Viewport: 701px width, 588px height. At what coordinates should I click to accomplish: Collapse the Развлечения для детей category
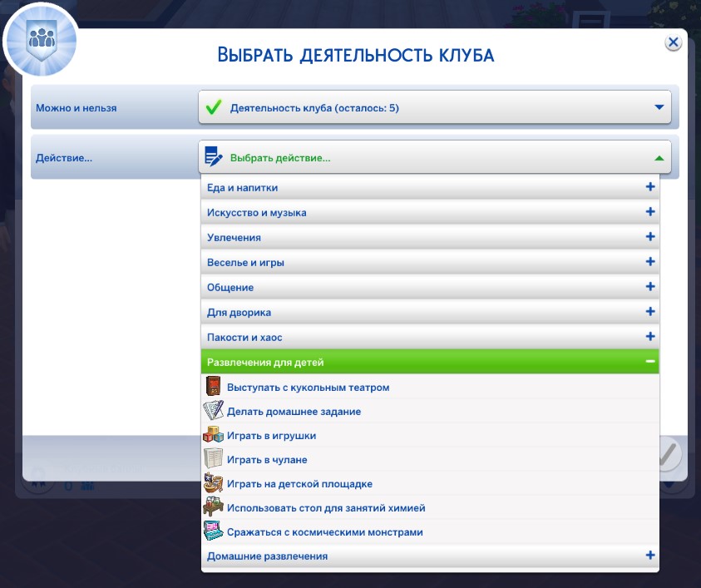tap(650, 363)
